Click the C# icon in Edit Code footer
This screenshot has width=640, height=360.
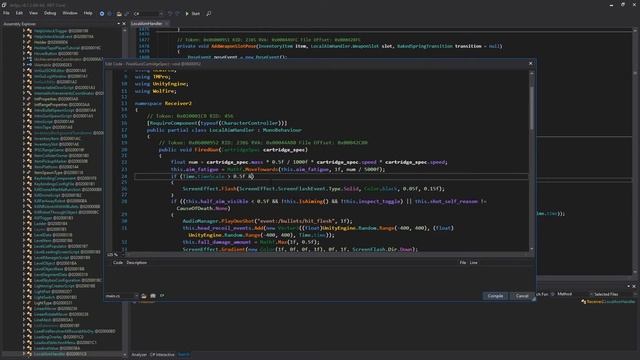(162, 296)
